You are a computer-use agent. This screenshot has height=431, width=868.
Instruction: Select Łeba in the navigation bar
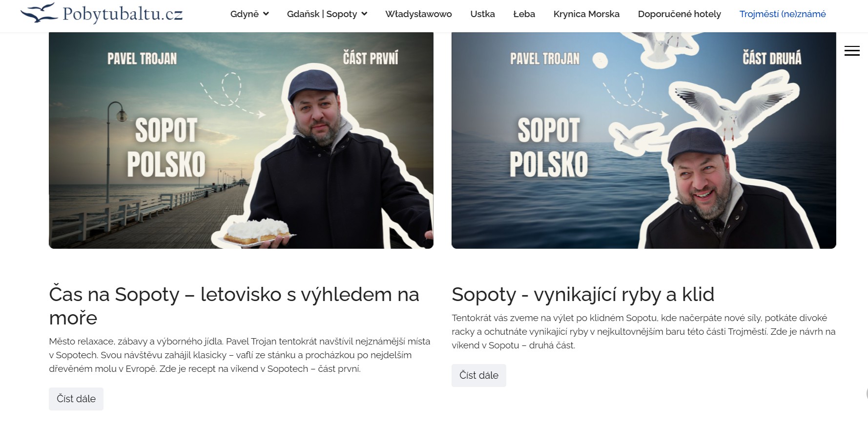click(524, 14)
